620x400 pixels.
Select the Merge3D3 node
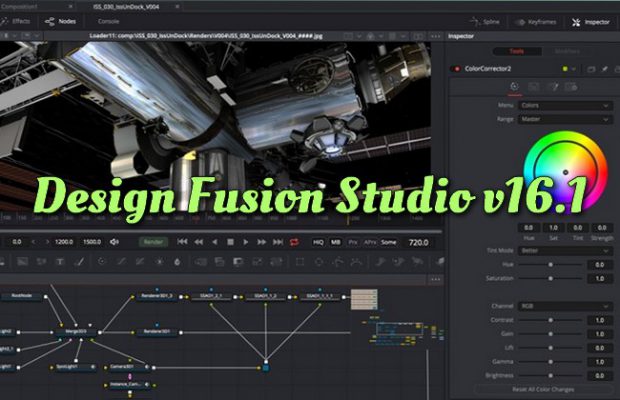pyautogui.click(x=76, y=332)
